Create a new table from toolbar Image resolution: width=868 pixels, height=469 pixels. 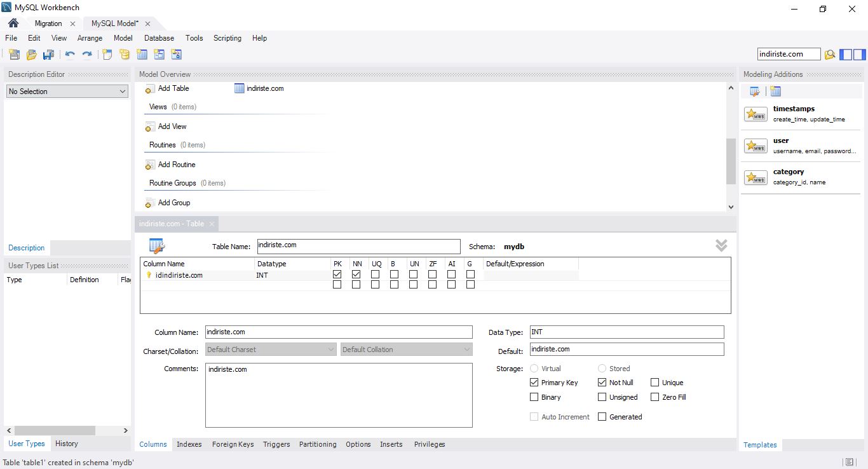(142, 55)
